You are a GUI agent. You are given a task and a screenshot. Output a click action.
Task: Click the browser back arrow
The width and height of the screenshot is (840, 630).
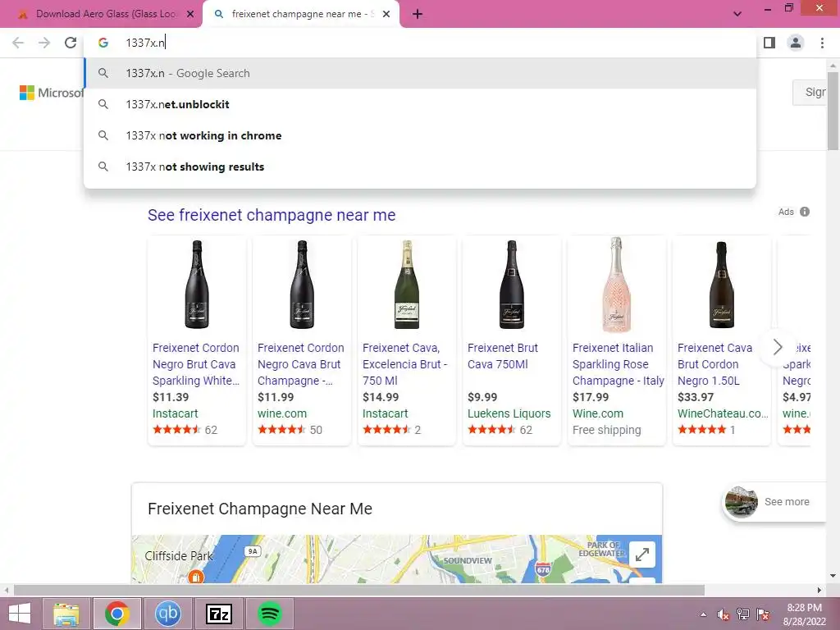click(18, 43)
